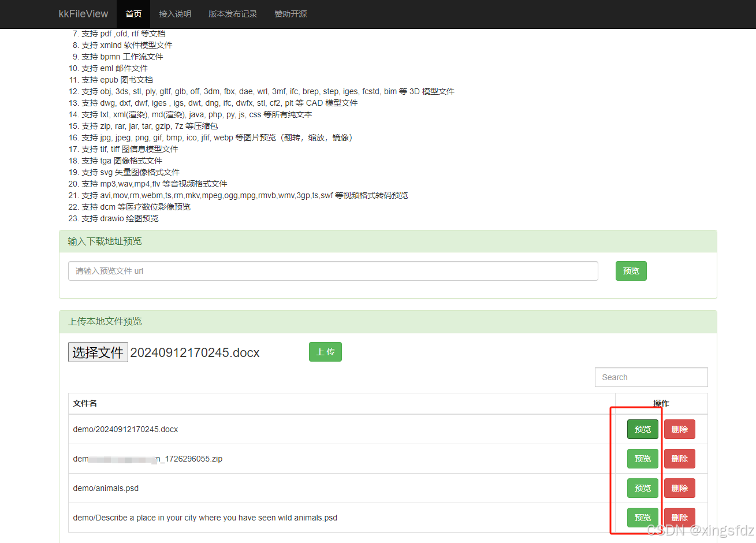The height and width of the screenshot is (543, 756).
Task: Click the 操作 column header
Action: coord(661,403)
